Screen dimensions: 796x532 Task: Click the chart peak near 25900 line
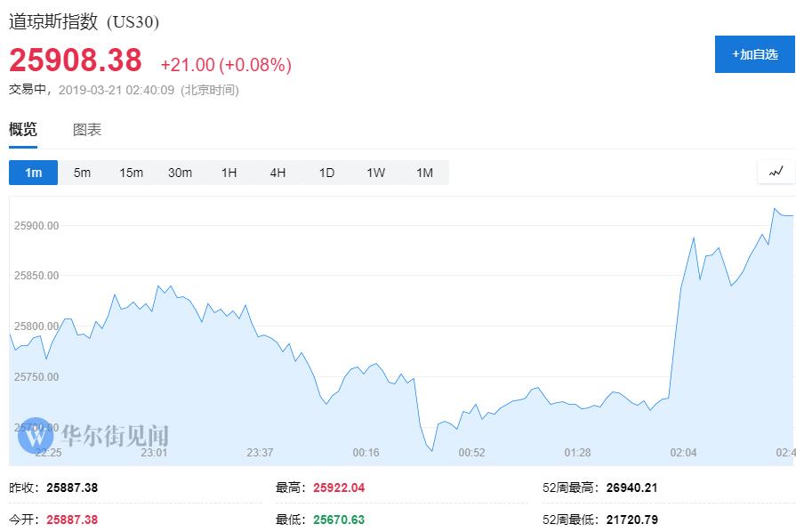point(775,209)
